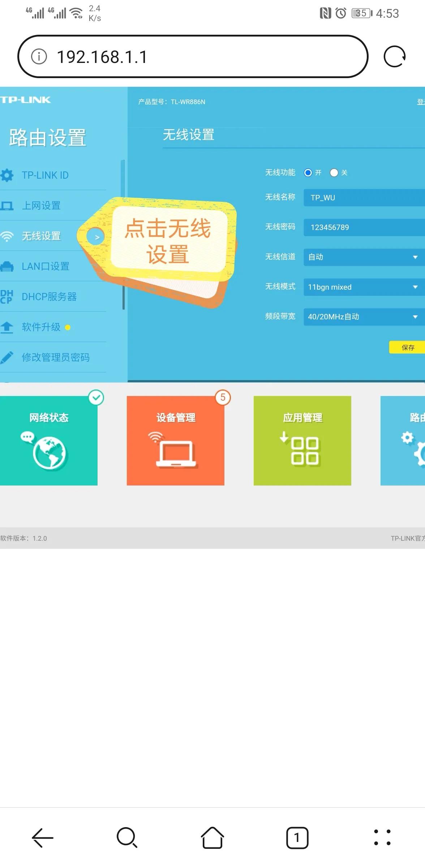Viewport: 425px width, 868px height.
Task: Open the 频段带宽 40/20MHz dropdown
Action: [364, 316]
